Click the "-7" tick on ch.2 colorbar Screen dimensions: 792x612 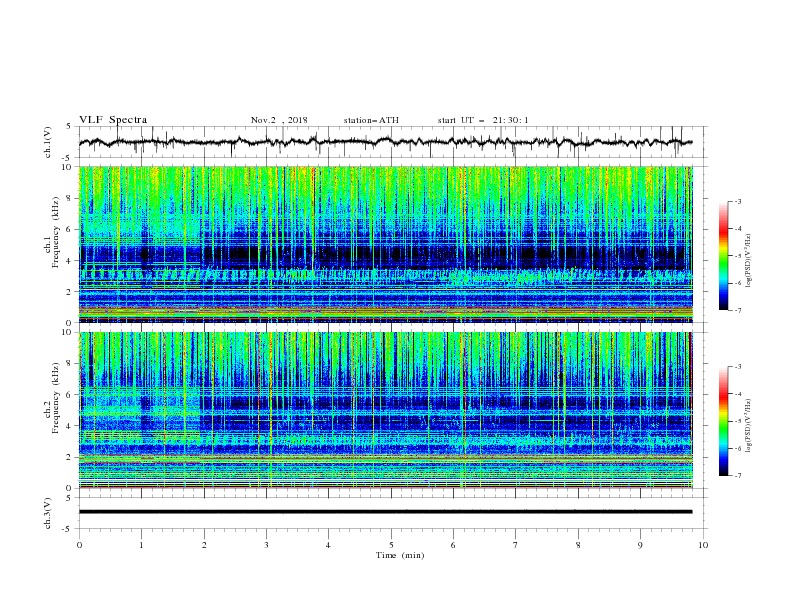[x=737, y=476]
